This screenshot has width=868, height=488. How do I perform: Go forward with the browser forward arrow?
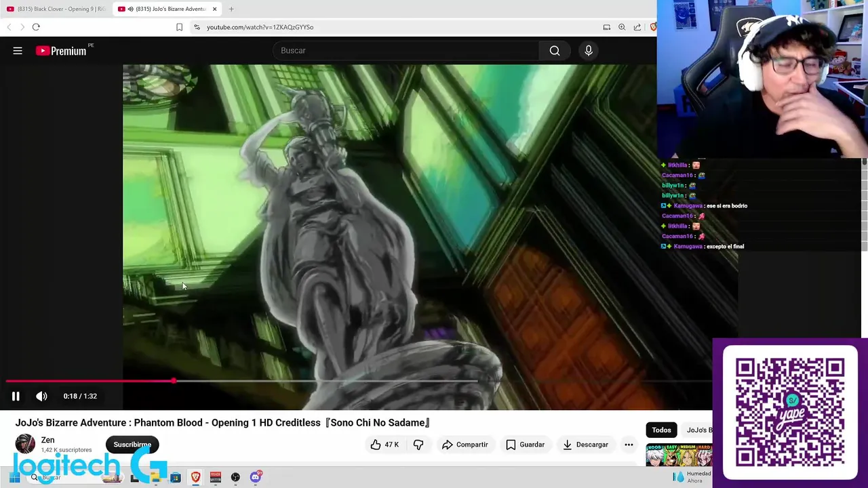point(22,27)
